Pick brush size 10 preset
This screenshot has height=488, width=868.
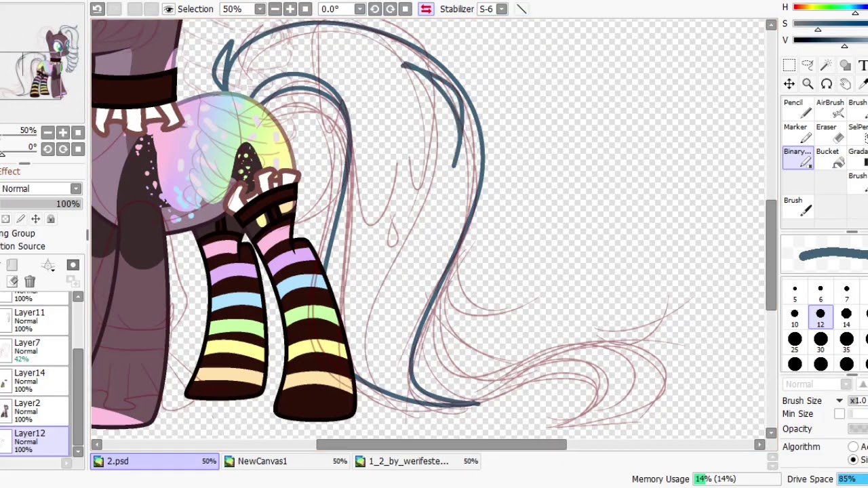click(795, 318)
